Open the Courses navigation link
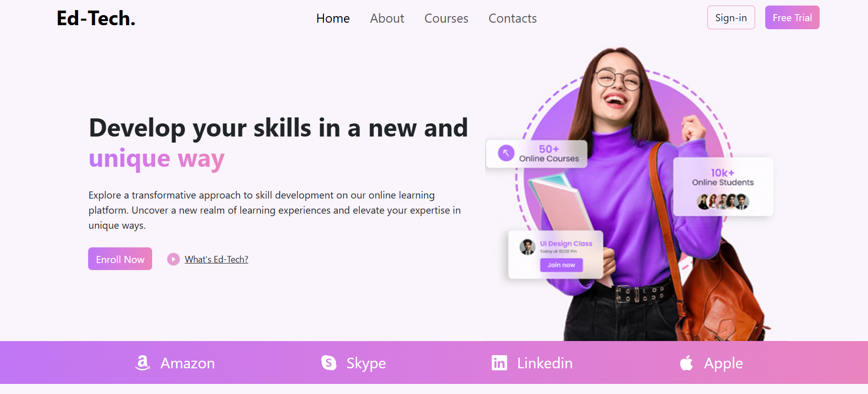This screenshot has width=868, height=394. (x=446, y=19)
